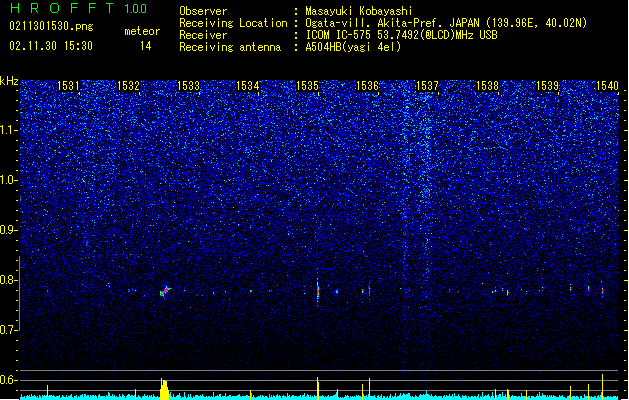Select the file name 0211301530.png
The image size is (629, 400).
pos(51,26)
